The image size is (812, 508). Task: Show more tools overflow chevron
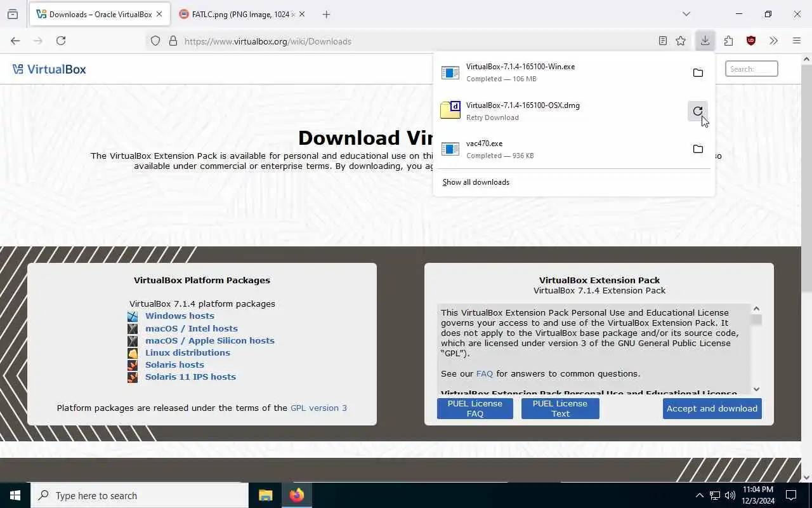pyautogui.click(x=773, y=41)
